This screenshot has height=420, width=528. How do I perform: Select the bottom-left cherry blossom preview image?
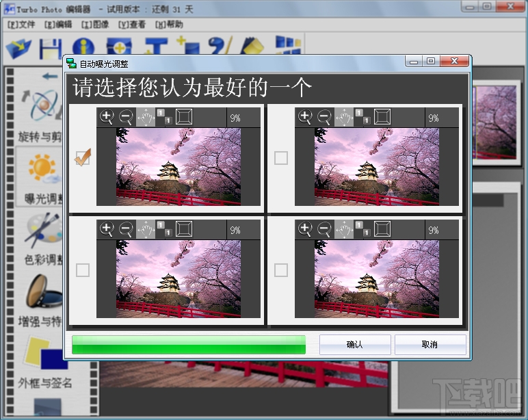[x=179, y=279]
